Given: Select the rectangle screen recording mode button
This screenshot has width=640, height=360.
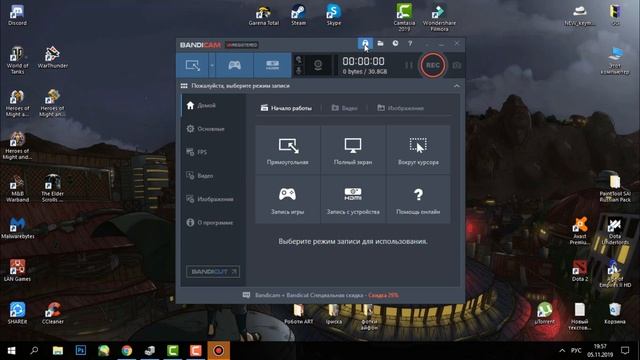Looking at the screenshot, I should pos(193,65).
